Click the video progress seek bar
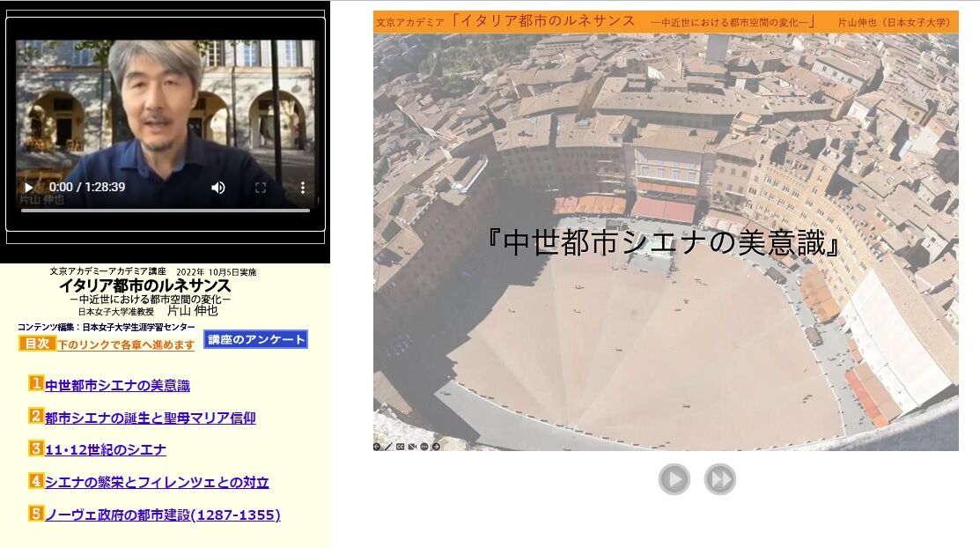The width and height of the screenshot is (980, 548). [166, 211]
